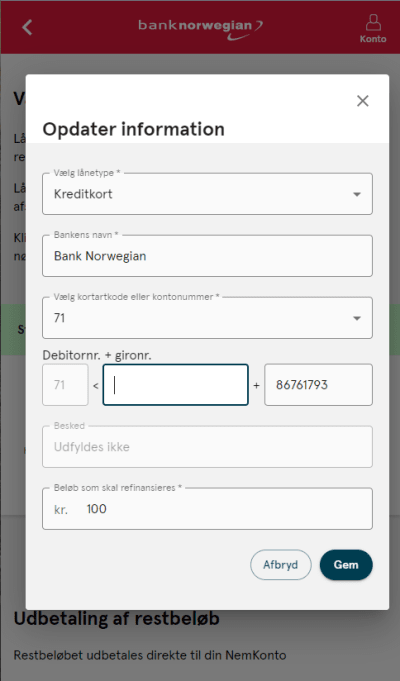The image size is (400, 681).
Task: Go back using the header arrow
Action: (x=27, y=27)
